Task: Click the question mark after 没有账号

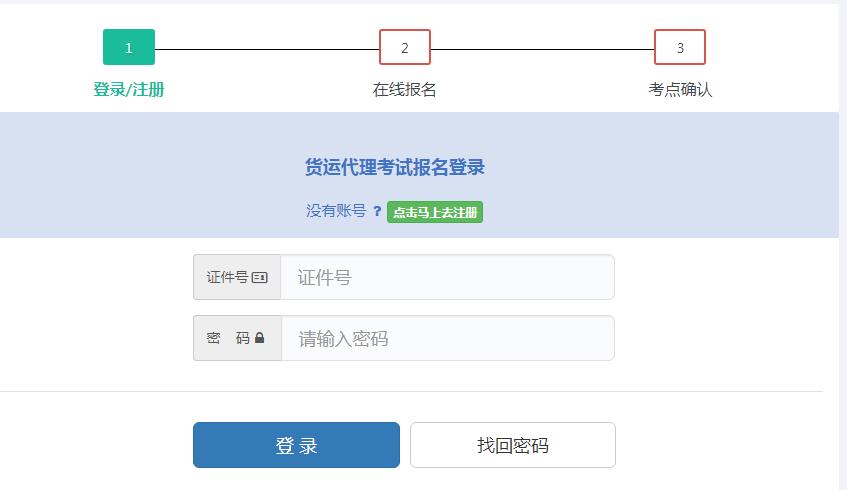Action: pos(377,211)
